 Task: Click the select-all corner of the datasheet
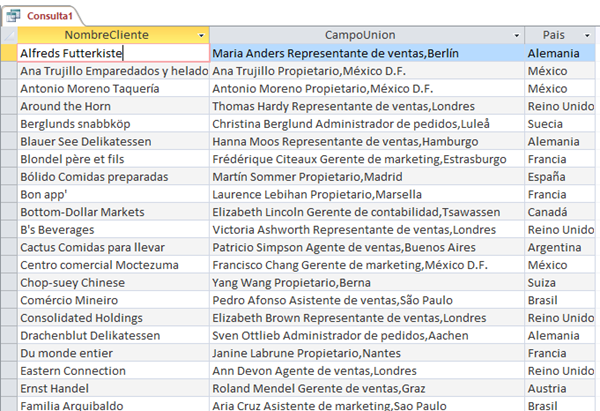click(x=9, y=35)
